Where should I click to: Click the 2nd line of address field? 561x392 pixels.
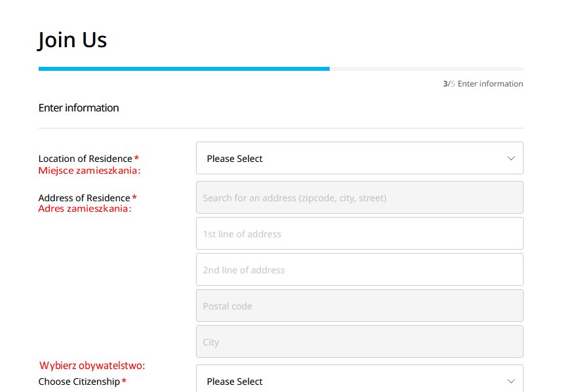(x=360, y=269)
